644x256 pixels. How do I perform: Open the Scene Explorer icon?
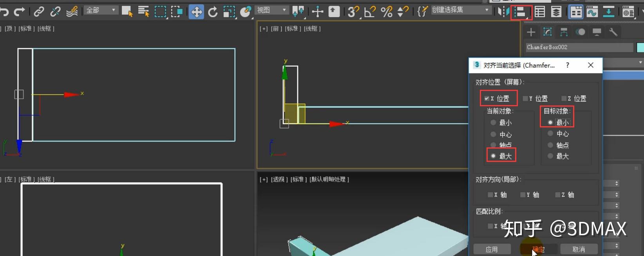coord(540,12)
